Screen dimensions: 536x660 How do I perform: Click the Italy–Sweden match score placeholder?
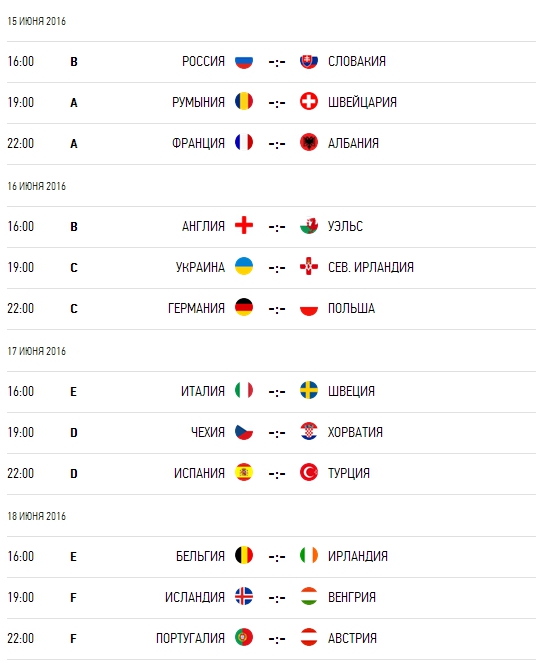277,392
